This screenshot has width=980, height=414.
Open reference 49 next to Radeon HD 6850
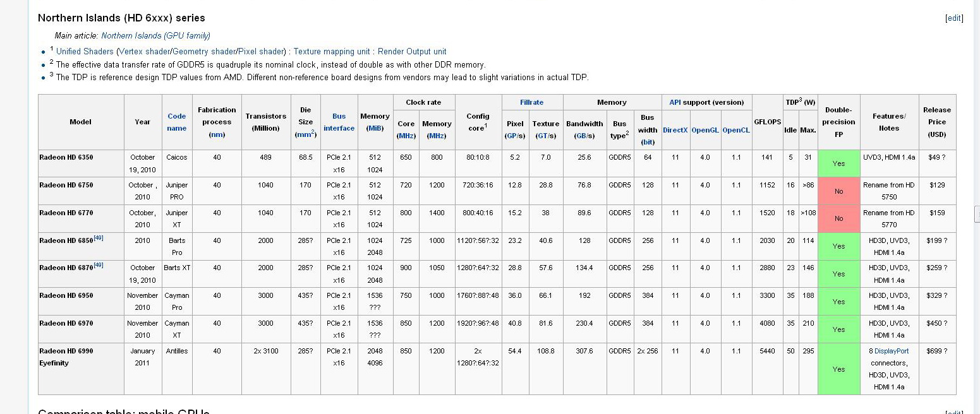coord(99,238)
